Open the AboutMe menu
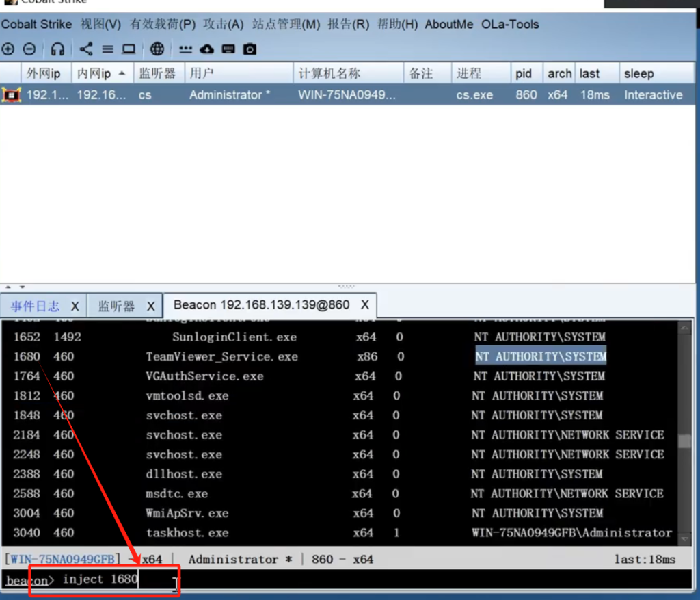 [448, 24]
